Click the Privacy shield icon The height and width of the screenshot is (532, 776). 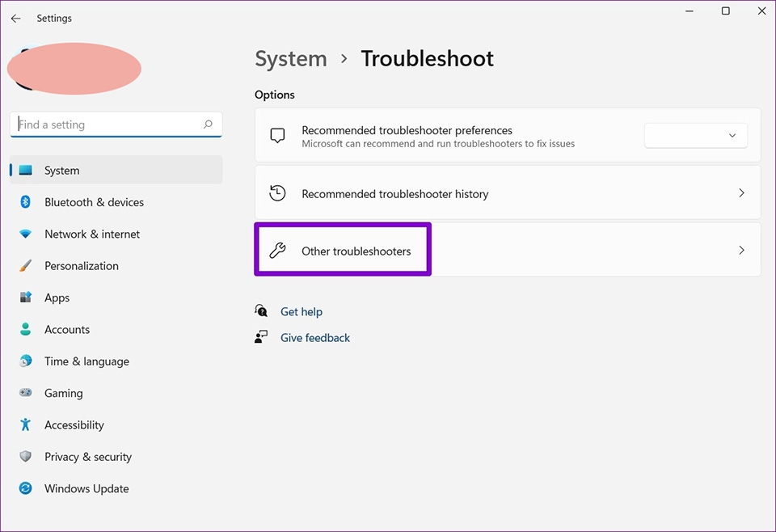(25, 456)
